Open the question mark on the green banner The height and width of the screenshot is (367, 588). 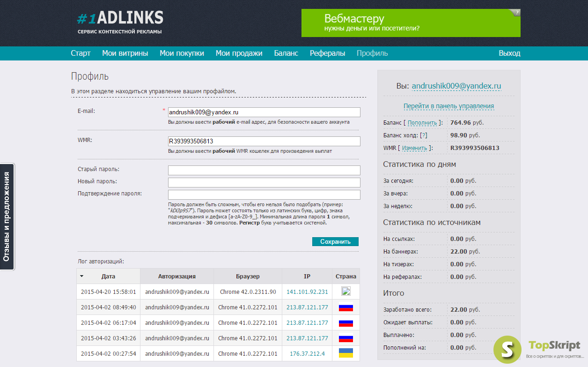point(516,13)
